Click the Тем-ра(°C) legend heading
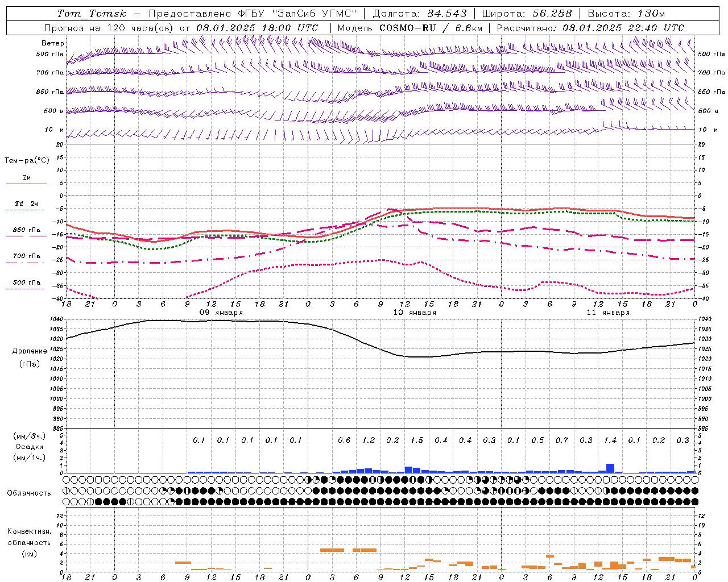Image resolution: width=728 pixels, height=582 pixels. (x=27, y=161)
